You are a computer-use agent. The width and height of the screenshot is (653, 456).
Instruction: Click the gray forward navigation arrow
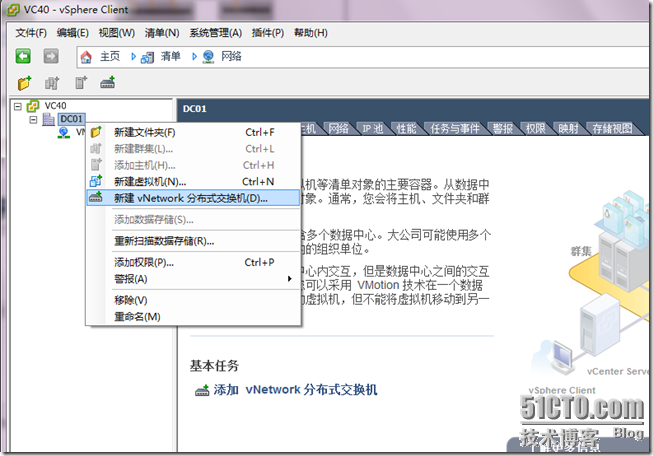tap(51, 56)
